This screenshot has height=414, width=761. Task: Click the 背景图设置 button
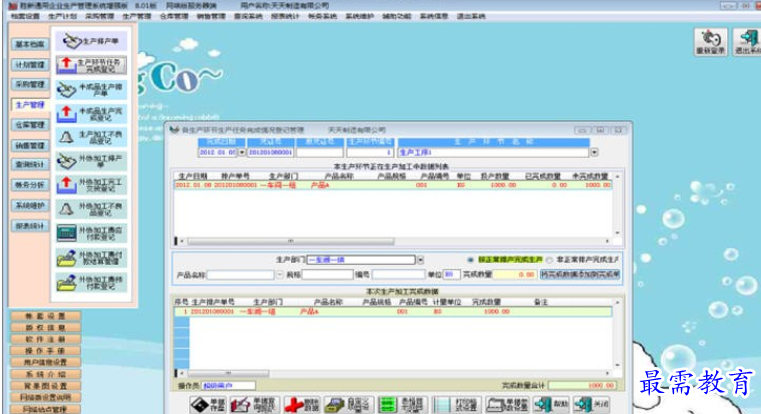tap(46, 386)
